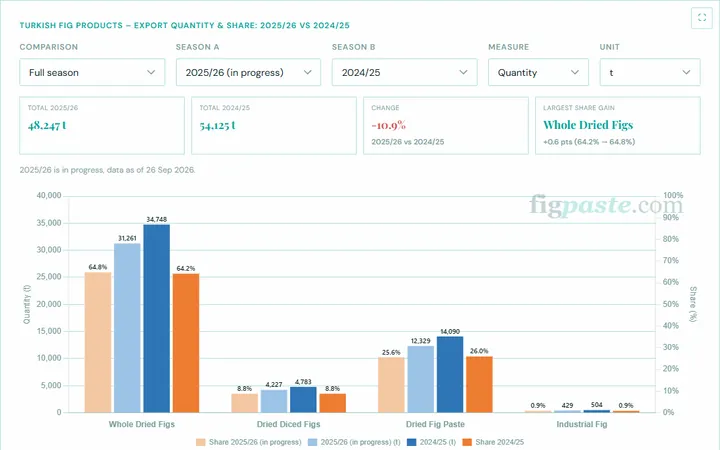
Task: Click the Quantity (t) left axis title
Action: click(27, 304)
